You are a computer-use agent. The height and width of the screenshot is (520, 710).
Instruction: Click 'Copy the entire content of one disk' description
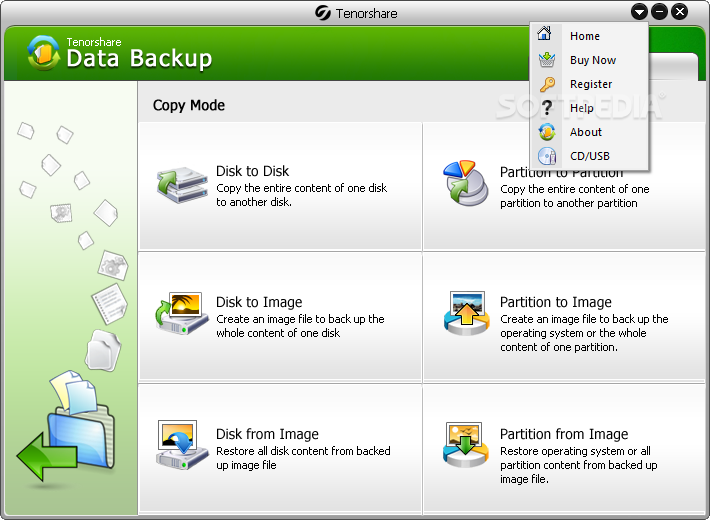point(302,195)
